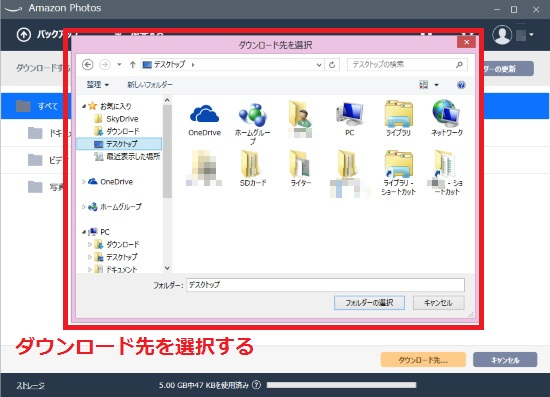Open account dropdown arrow in Amazon Photos

531,35
